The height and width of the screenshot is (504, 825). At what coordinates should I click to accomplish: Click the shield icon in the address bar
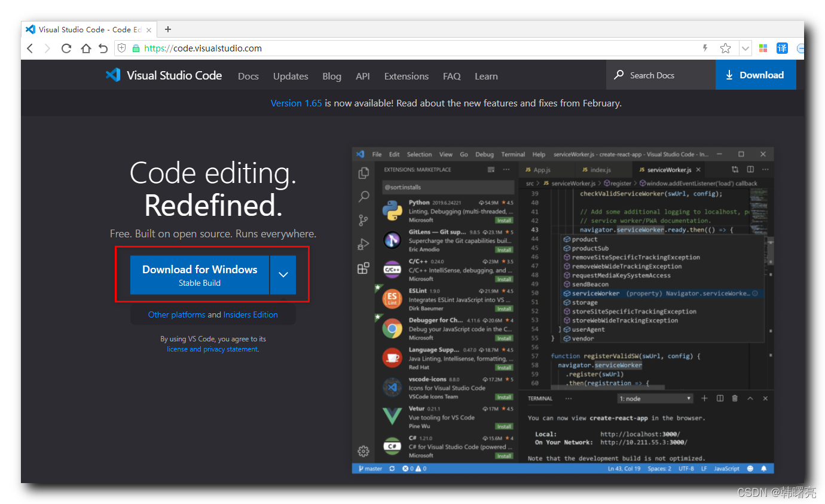[x=122, y=48]
